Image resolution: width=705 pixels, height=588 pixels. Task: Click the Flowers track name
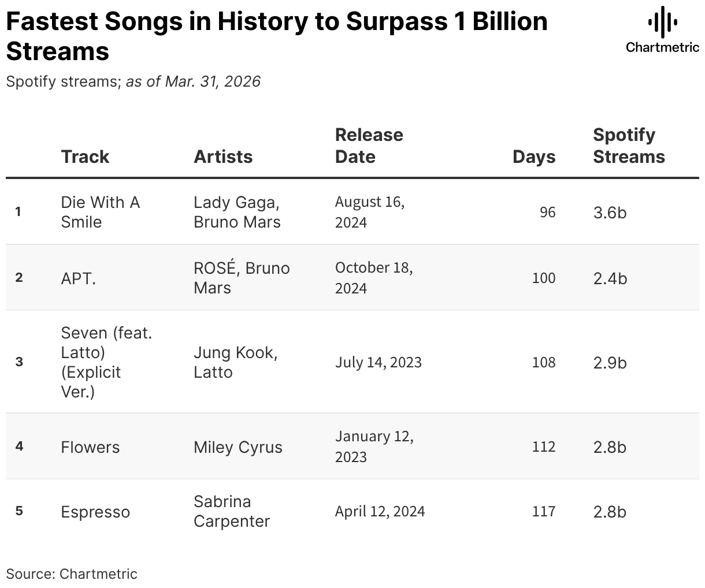pos(90,447)
